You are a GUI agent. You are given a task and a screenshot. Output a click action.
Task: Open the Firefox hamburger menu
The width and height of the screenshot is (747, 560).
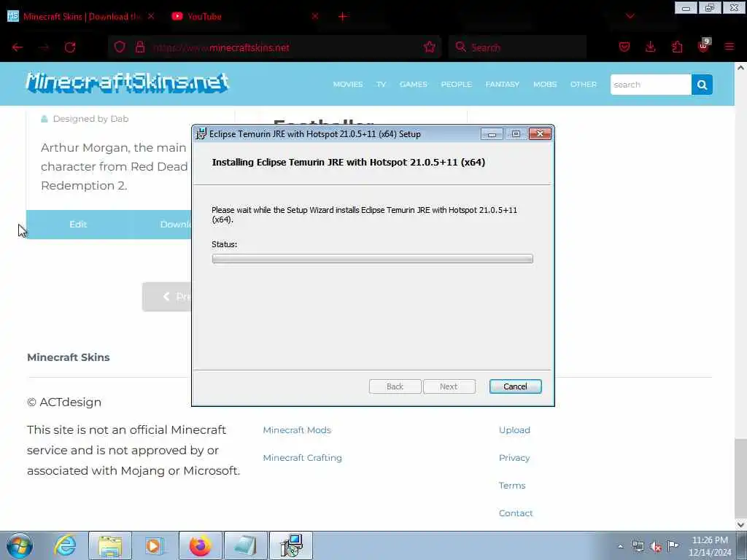pos(729,47)
